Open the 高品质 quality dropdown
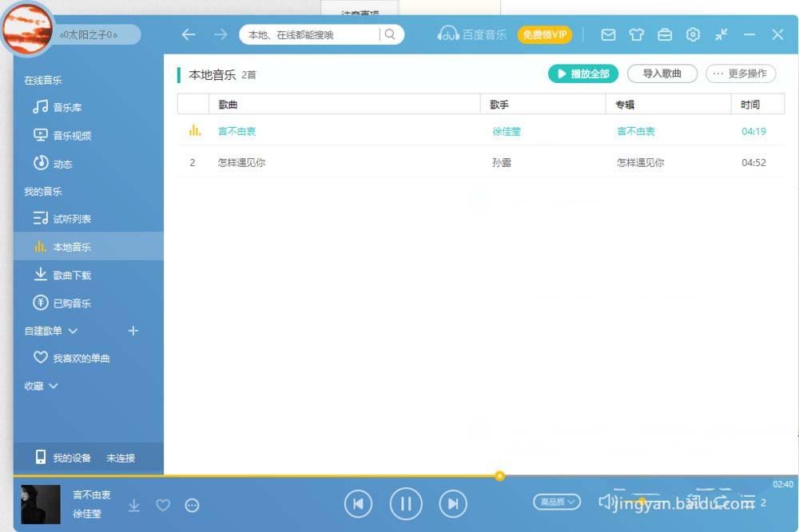The height and width of the screenshot is (532, 799). (x=556, y=502)
